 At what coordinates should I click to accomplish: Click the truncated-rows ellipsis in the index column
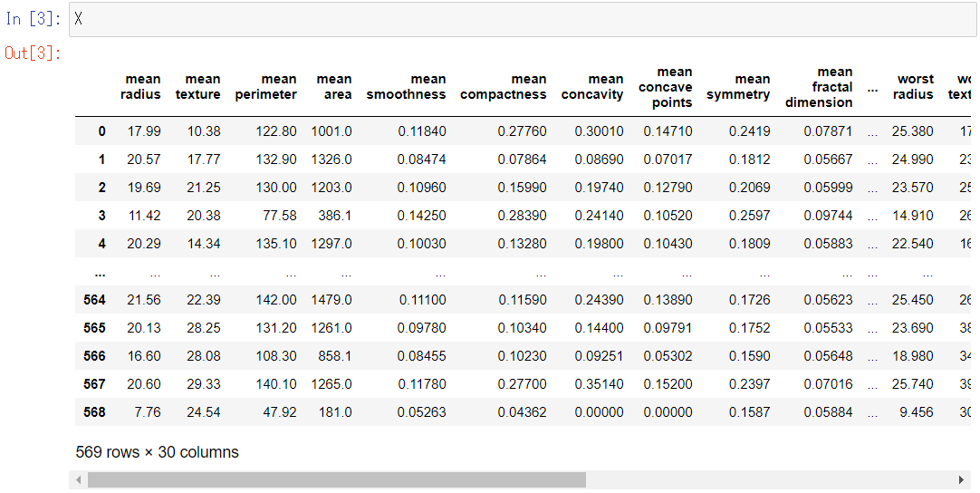[x=99, y=272]
